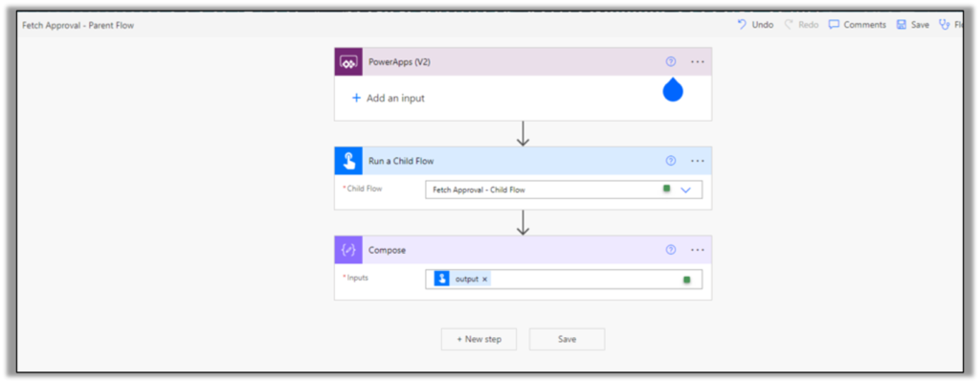Click the PowerApps (V2) trigger icon

[348, 62]
